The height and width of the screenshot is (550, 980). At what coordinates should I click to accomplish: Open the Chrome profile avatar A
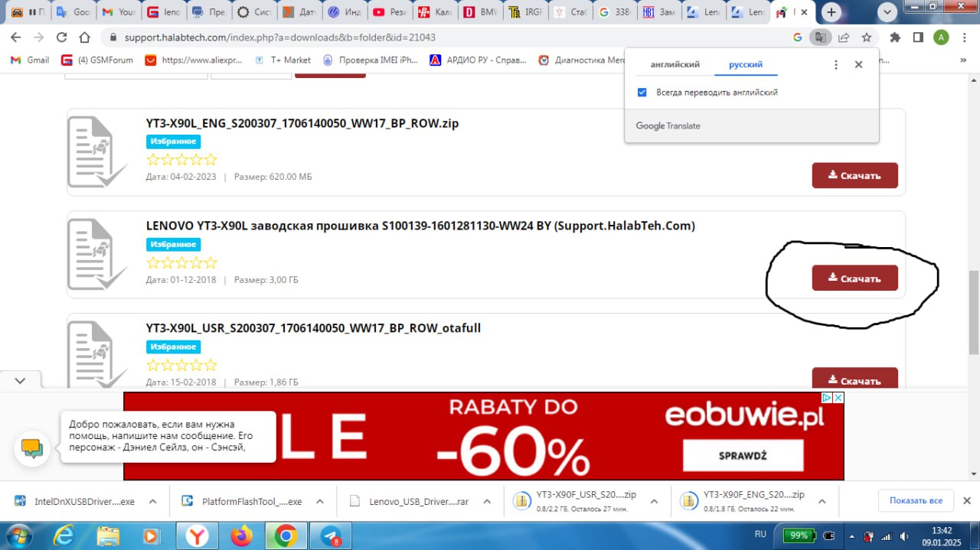coord(941,37)
